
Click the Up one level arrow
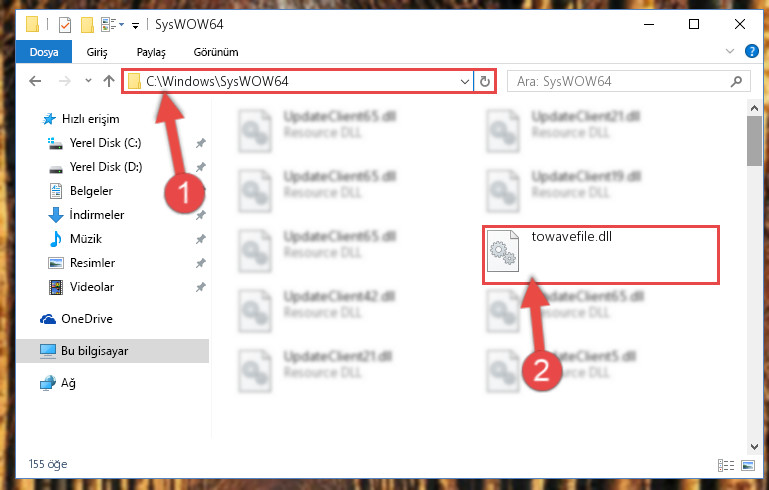[x=109, y=81]
